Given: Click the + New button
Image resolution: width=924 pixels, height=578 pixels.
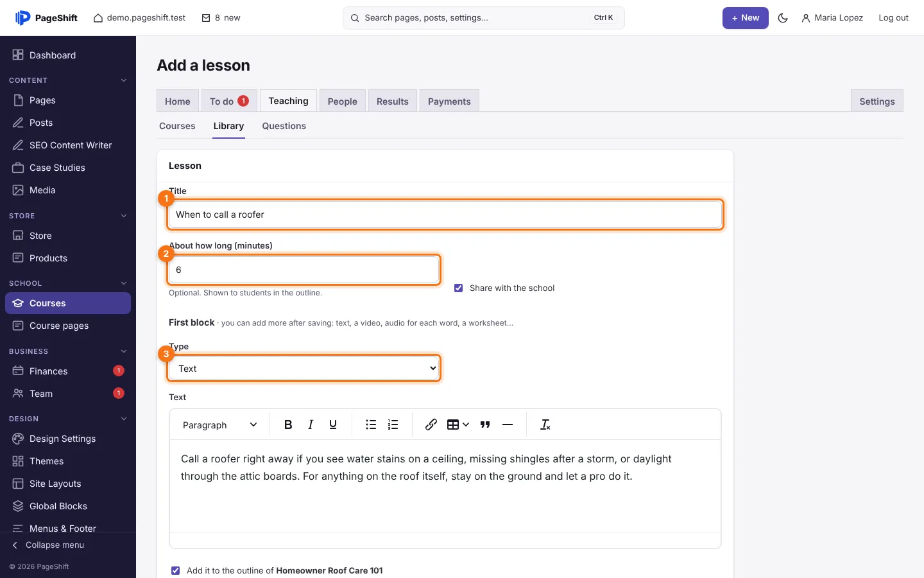Looking at the screenshot, I should coord(746,18).
